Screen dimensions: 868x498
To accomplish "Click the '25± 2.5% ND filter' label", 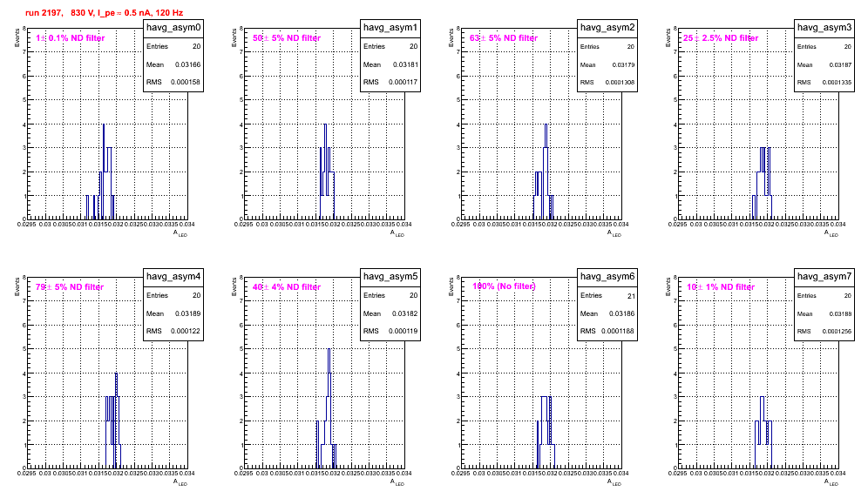I will [721, 38].
